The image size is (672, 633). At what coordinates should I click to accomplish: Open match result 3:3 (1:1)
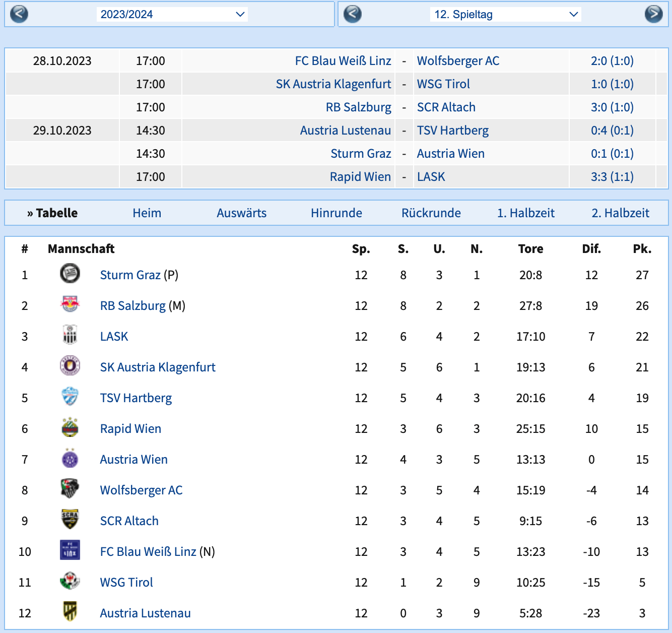click(x=613, y=177)
